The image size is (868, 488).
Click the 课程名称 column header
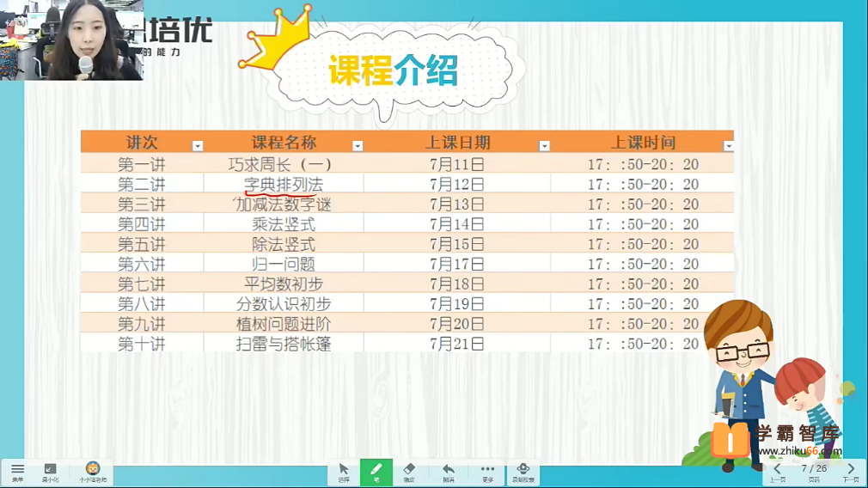tap(284, 143)
